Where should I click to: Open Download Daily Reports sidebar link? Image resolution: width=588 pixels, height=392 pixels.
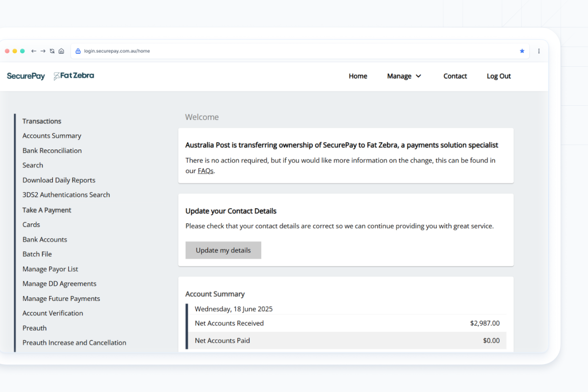pyautogui.click(x=59, y=180)
